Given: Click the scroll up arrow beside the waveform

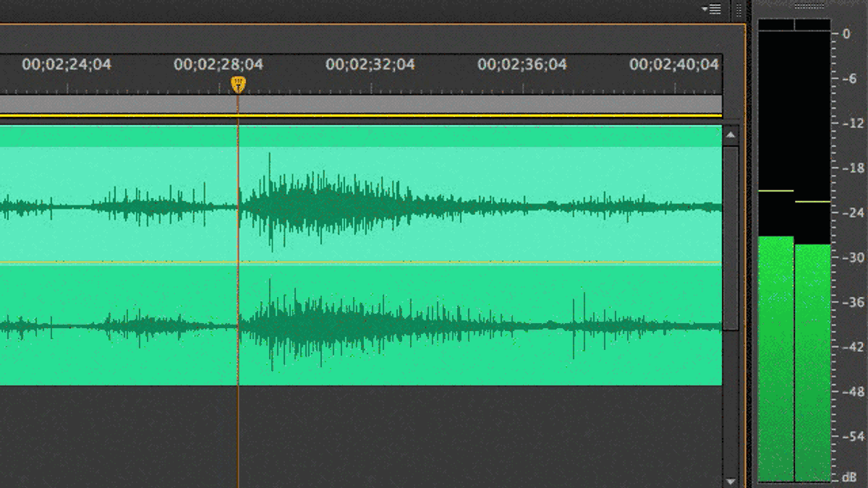Looking at the screenshot, I should click(x=731, y=135).
